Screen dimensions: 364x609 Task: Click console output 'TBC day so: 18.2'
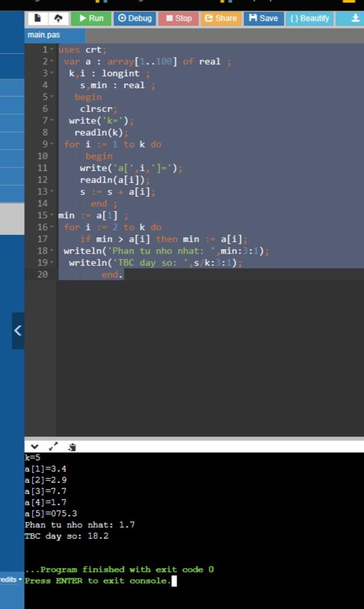point(66,536)
